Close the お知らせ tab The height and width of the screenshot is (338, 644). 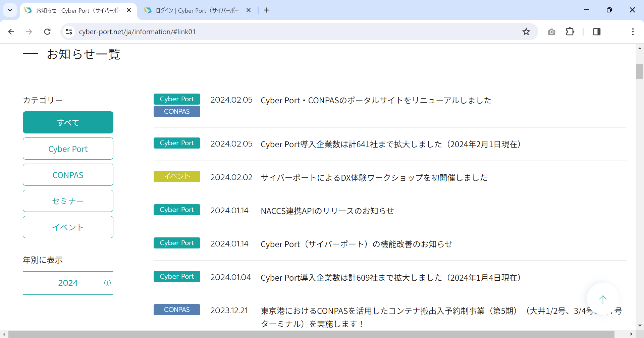coord(129,10)
